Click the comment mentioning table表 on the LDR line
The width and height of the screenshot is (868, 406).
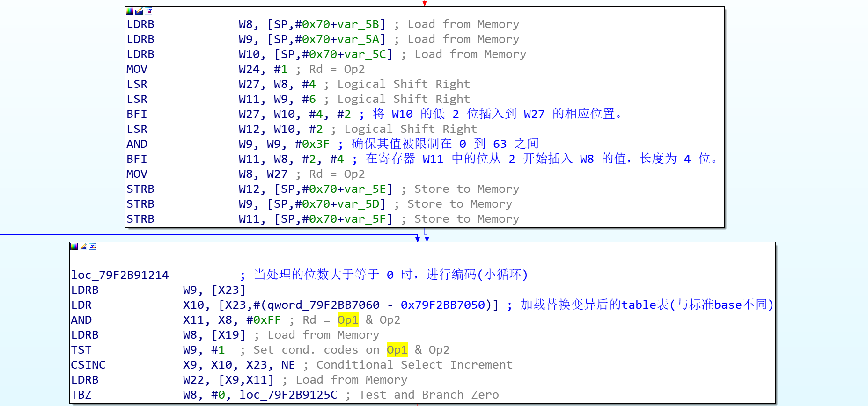pos(640,305)
